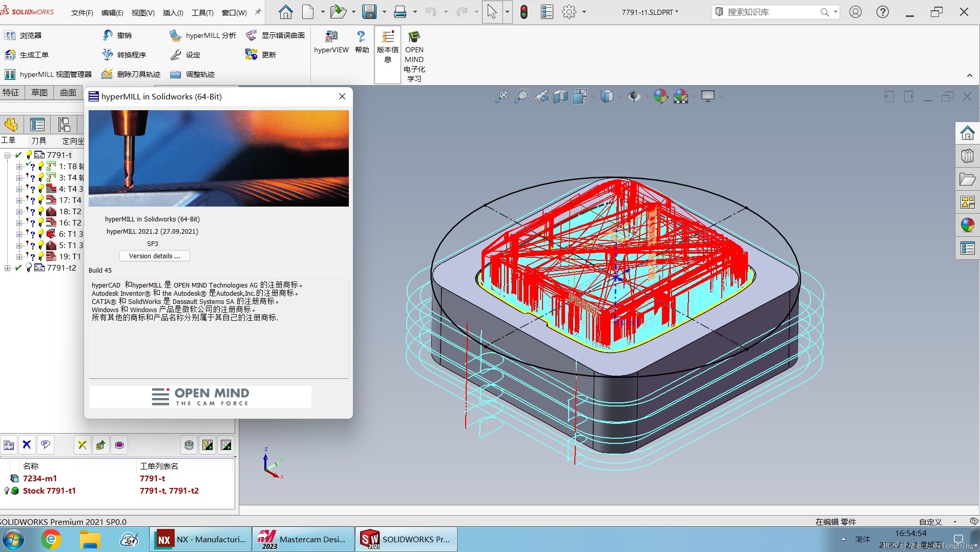Open the 编辑(E) menu
This screenshot has height=552, width=980.
112,12
